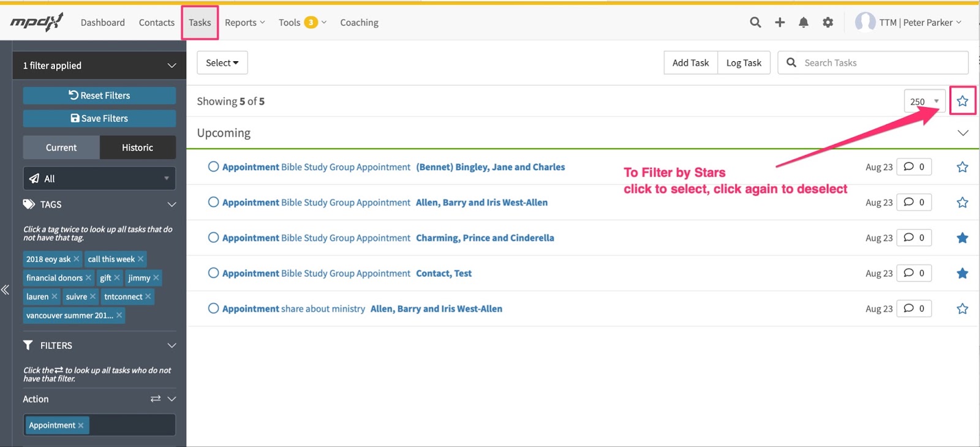The height and width of the screenshot is (447, 980).
Task: Select the suivre tag
Action: point(77,297)
